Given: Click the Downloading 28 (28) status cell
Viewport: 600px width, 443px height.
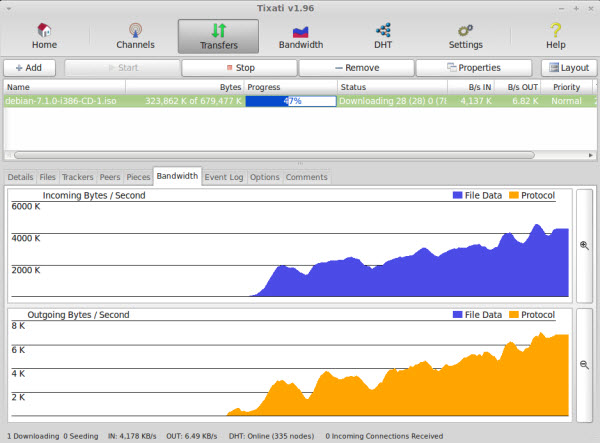Looking at the screenshot, I should point(392,101).
